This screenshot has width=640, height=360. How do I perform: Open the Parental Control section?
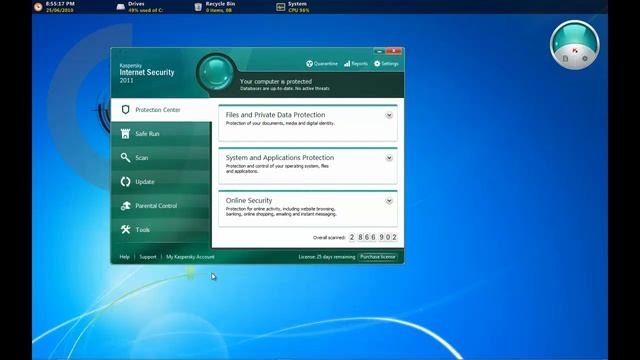(161, 206)
